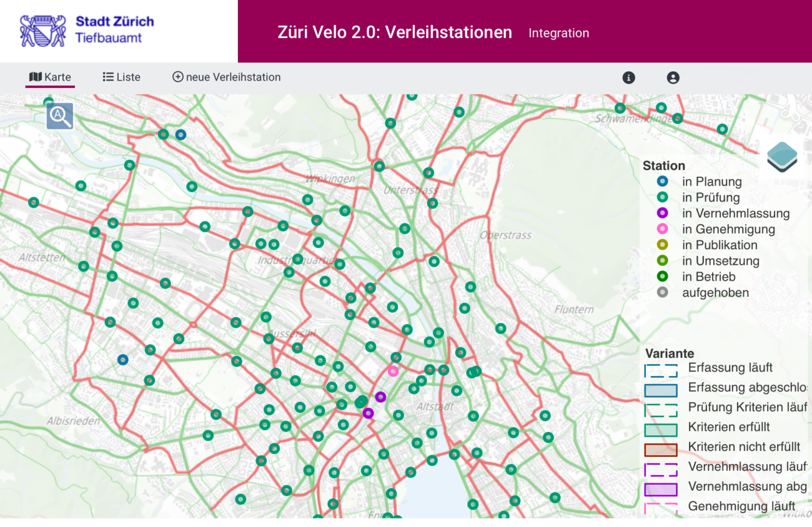
Task: Switch to the Karte tab
Action: [50, 77]
